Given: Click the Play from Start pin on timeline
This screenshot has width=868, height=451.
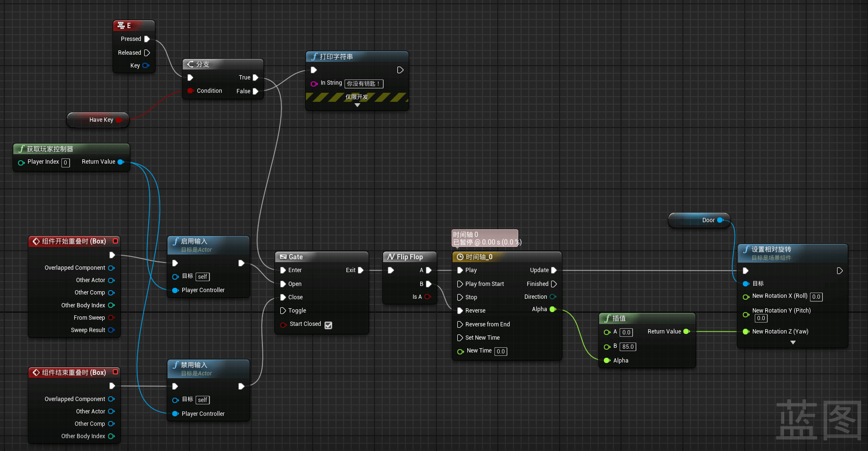Looking at the screenshot, I should pyautogui.click(x=460, y=284).
